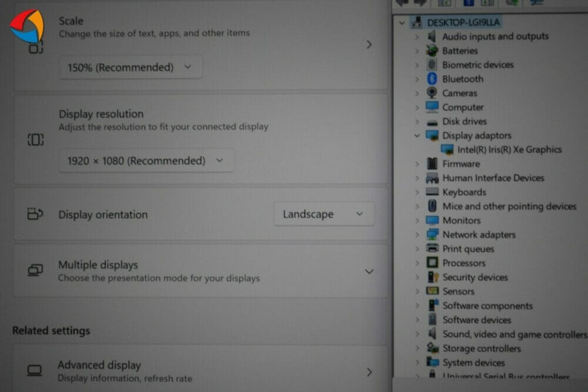Expand the Monitors node arrow
This screenshot has height=392, width=588.
coord(417,220)
